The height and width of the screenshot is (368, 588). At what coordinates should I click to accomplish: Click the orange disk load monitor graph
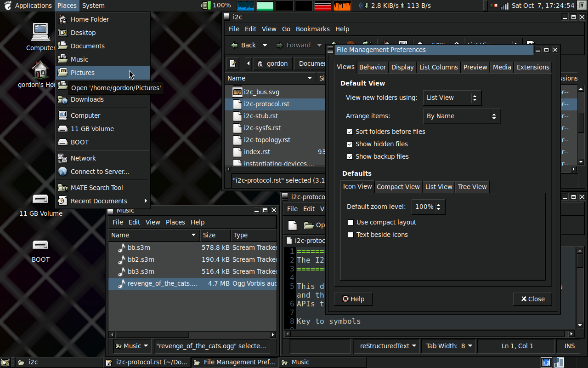tap(342, 6)
